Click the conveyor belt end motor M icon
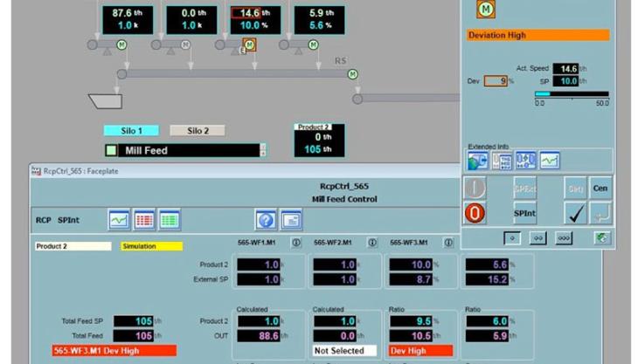The image size is (638, 364). 353,74
